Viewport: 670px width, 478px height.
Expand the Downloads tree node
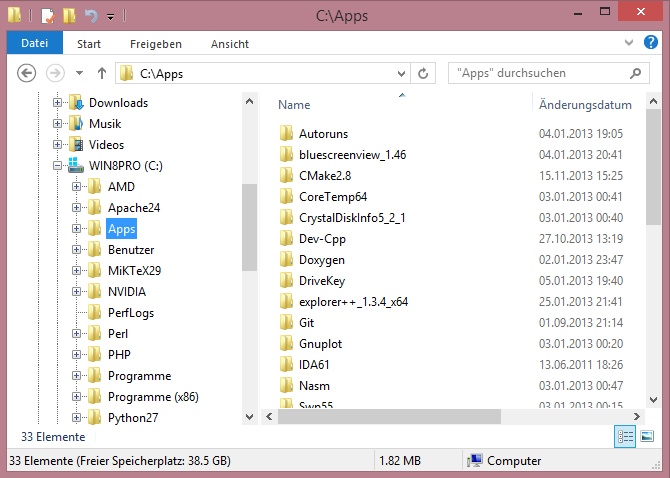(x=57, y=103)
